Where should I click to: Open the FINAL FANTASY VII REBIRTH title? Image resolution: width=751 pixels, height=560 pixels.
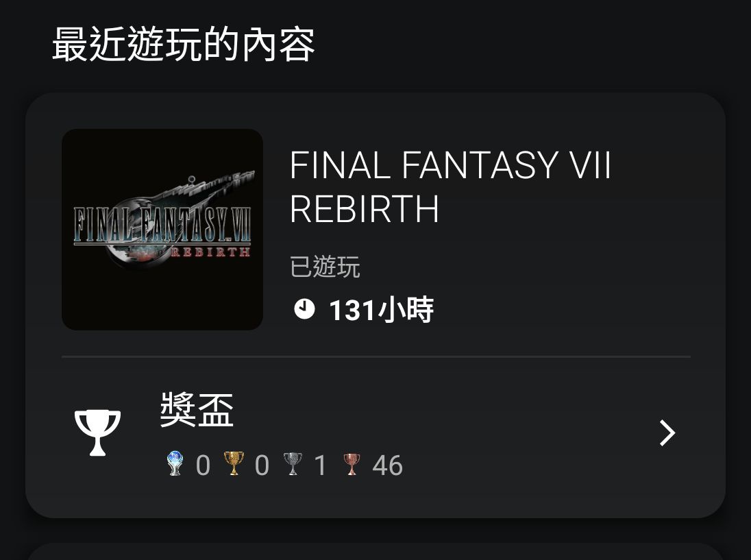tap(450, 187)
